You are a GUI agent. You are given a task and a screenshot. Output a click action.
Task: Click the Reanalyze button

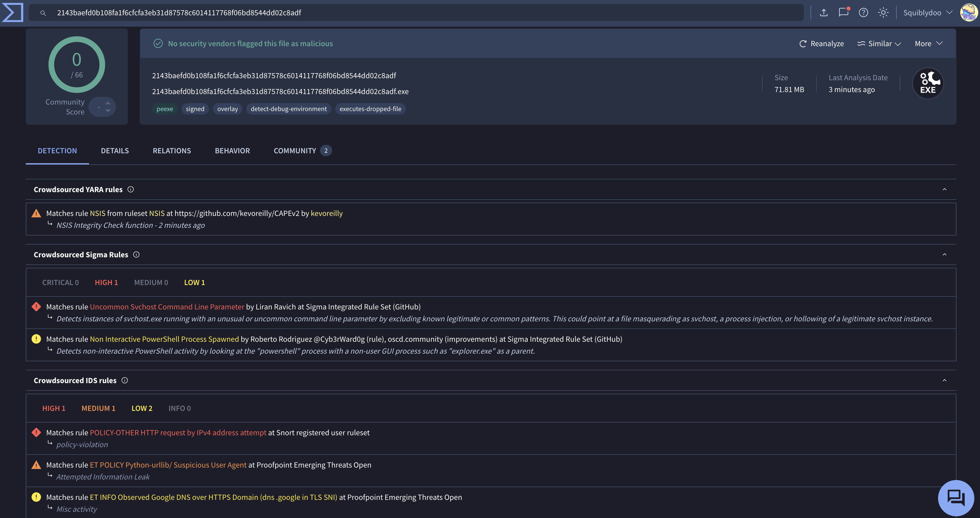click(821, 44)
